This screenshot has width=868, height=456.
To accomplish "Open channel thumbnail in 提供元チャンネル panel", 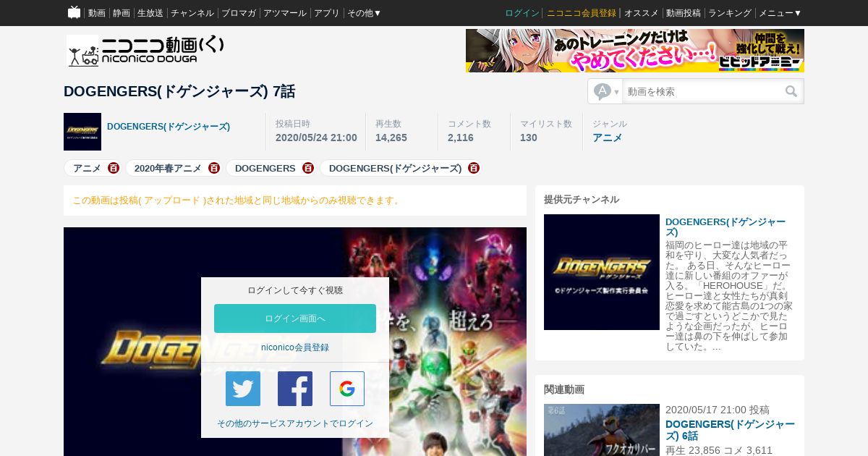I will pyautogui.click(x=602, y=272).
